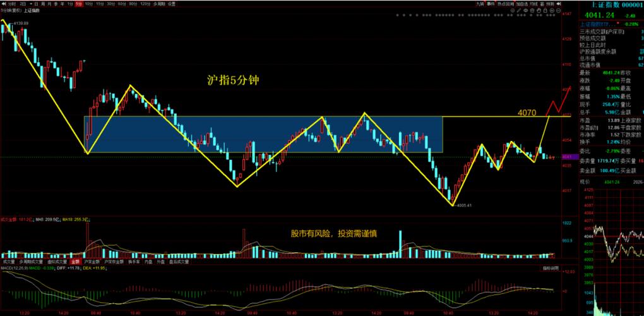Image resolution: width=644 pixels, height=316 pixels.
Task: Click the collapse arrow icon left of 分时
Action: (x=4, y=4)
